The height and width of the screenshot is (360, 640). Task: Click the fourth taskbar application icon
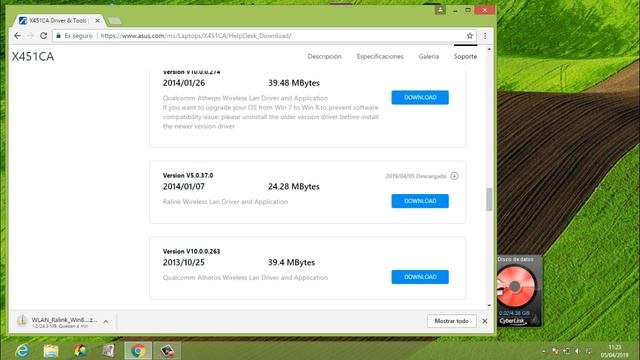109,351
